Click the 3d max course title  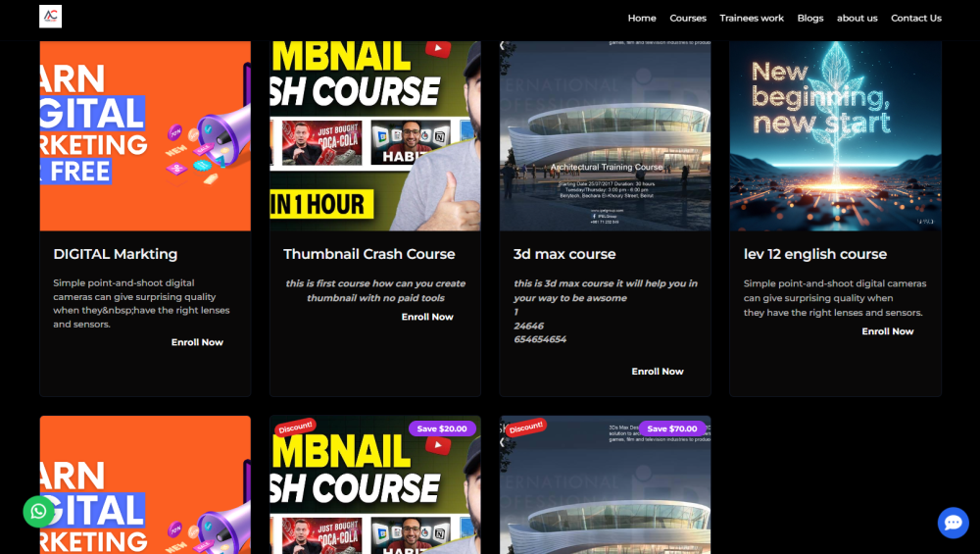pyautogui.click(x=564, y=254)
